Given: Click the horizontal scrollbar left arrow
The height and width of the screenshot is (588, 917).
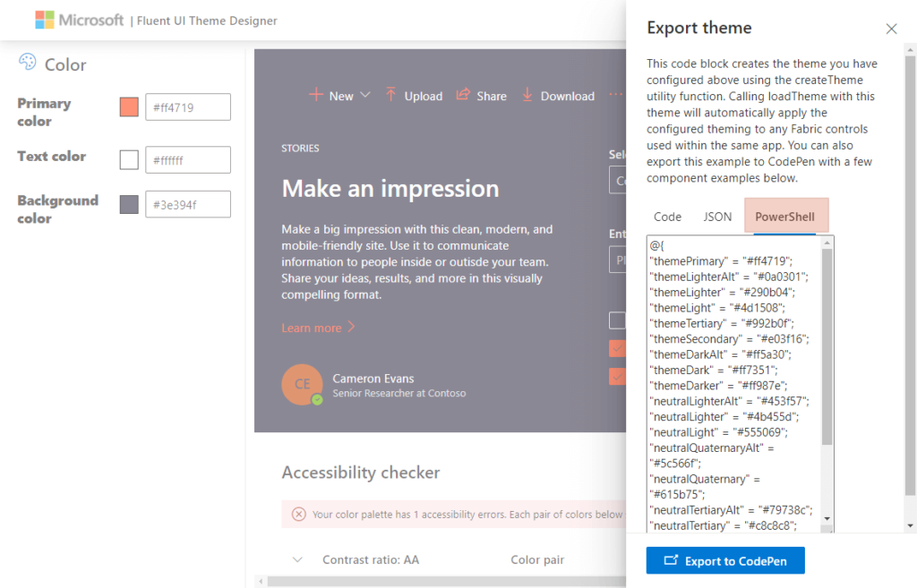Looking at the screenshot, I should pos(261,581).
